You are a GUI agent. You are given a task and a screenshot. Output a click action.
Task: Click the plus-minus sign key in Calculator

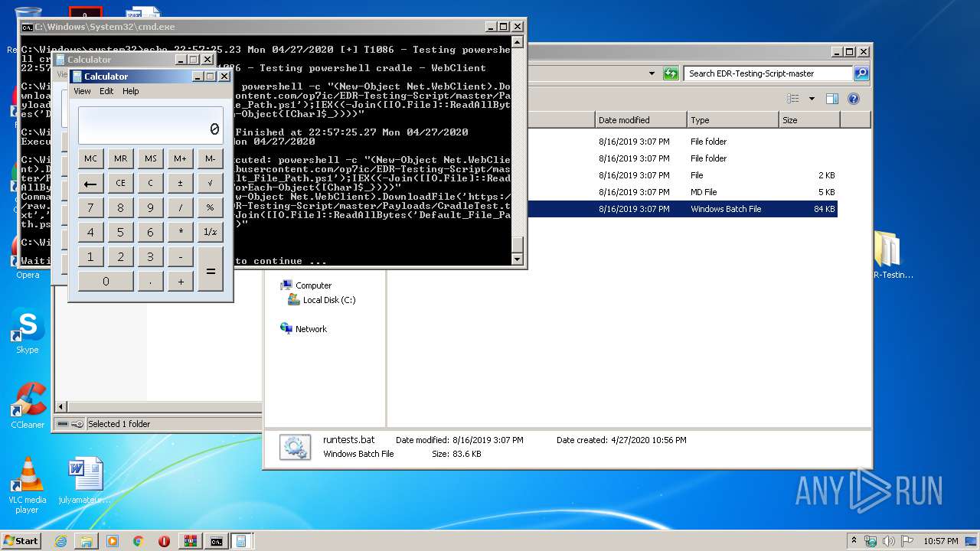(180, 183)
